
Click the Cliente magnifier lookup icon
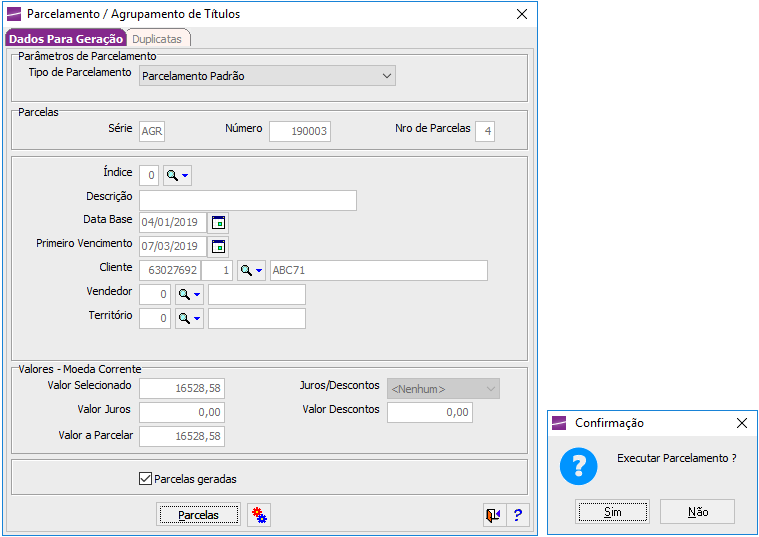[246, 270]
